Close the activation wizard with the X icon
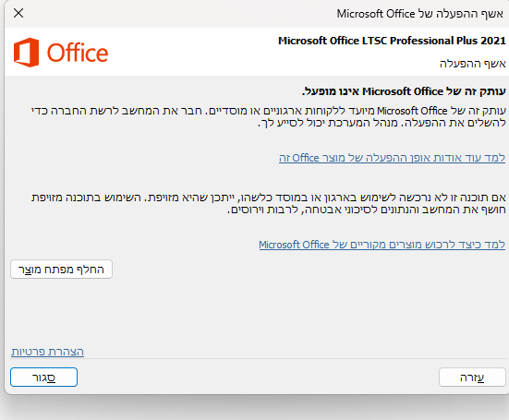Viewport: 509px width, 420px height. [18, 13]
